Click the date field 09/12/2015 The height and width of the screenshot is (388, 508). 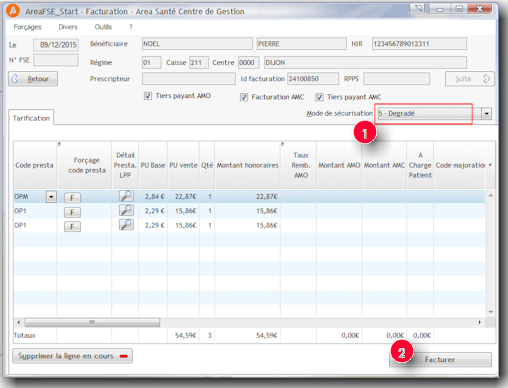(x=56, y=45)
